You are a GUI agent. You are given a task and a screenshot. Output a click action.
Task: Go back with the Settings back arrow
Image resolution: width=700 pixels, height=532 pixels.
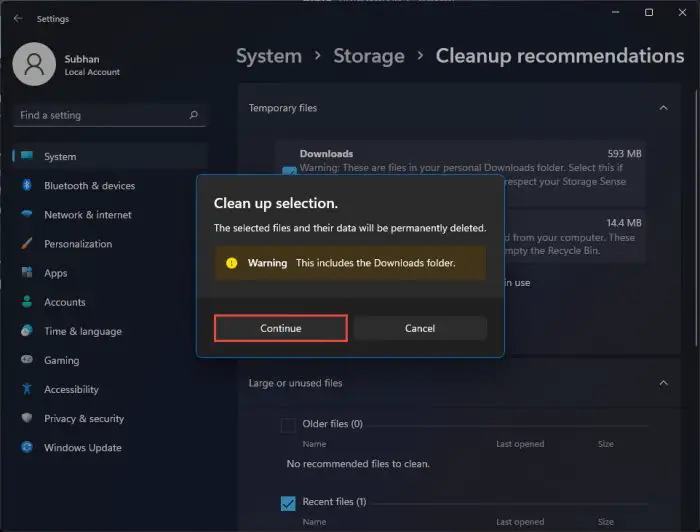coord(18,19)
